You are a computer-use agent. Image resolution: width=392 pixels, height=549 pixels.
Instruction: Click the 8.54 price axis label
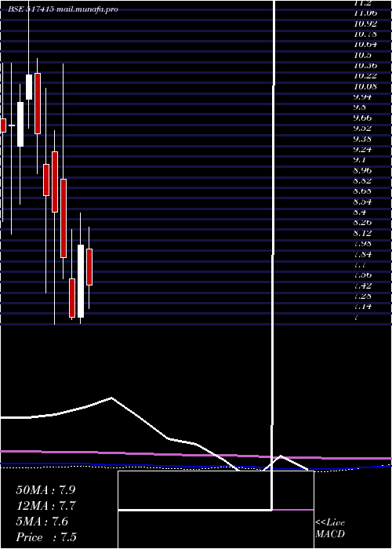point(362,202)
